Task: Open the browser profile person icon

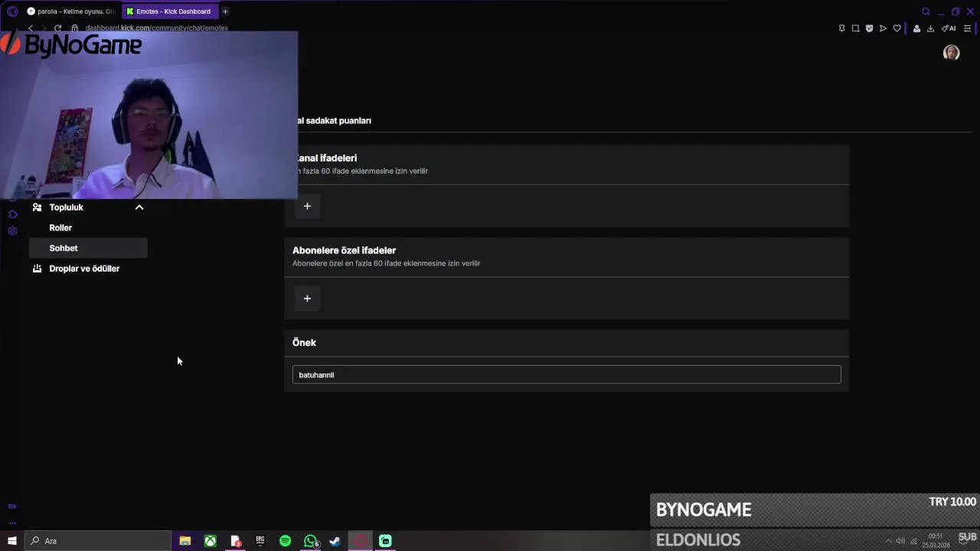Action: click(x=916, y=28)
